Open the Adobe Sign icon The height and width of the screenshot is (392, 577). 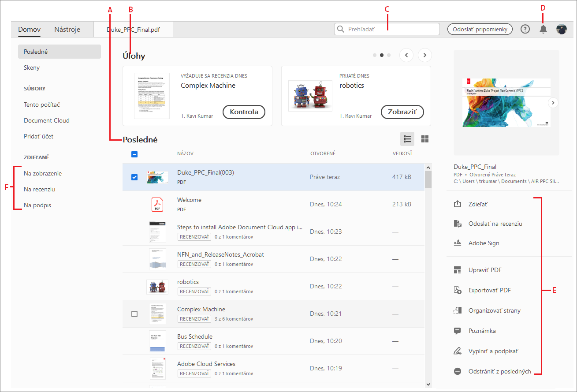point(457,243)
